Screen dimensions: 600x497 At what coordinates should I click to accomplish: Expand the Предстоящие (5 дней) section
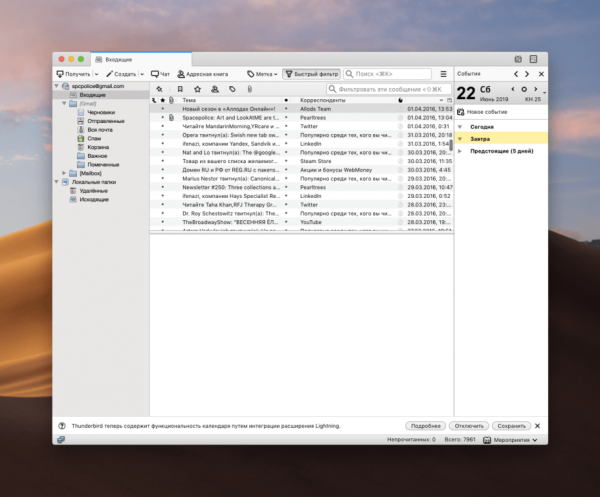pos(460,151)
